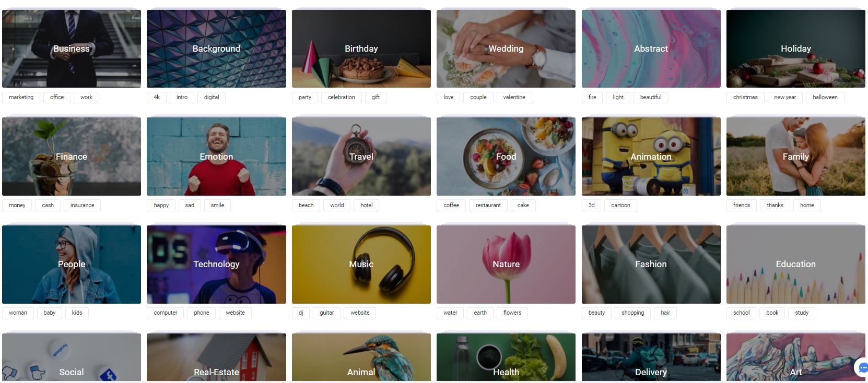Choose the Music category card
This screenshot has width=868, height=383.
click(361, 265)
